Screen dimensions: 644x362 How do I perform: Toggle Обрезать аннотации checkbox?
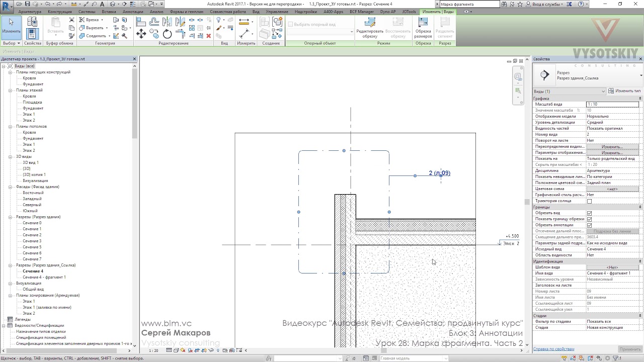click(589, 225)
